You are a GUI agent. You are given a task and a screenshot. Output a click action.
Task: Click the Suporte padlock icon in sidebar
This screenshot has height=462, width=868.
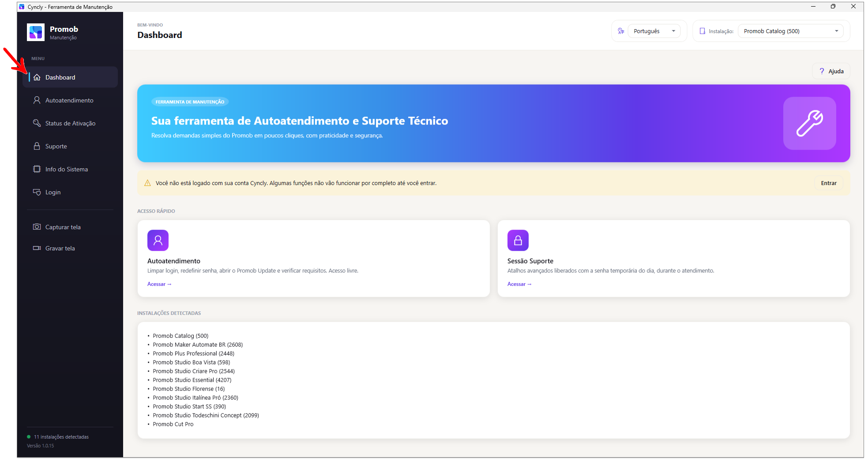coord(37,146)
